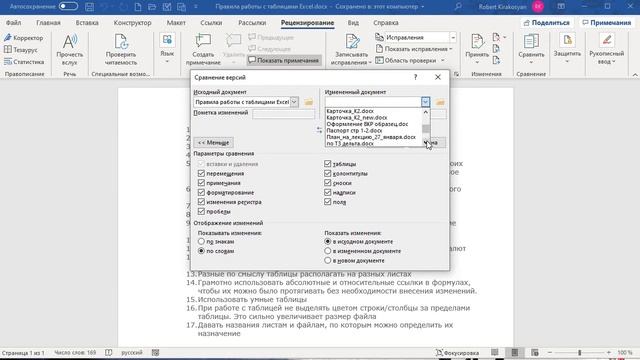This screenshot has width=640, height=360.
Task: Open the Robert Kirakosyan account avatar
Action: pos(538,7)
